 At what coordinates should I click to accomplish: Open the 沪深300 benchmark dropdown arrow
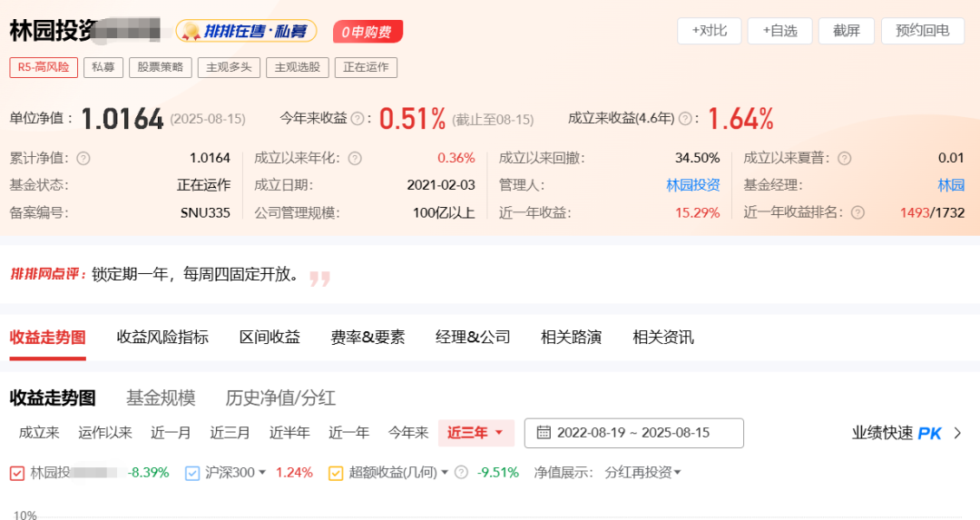coord(262,473)
